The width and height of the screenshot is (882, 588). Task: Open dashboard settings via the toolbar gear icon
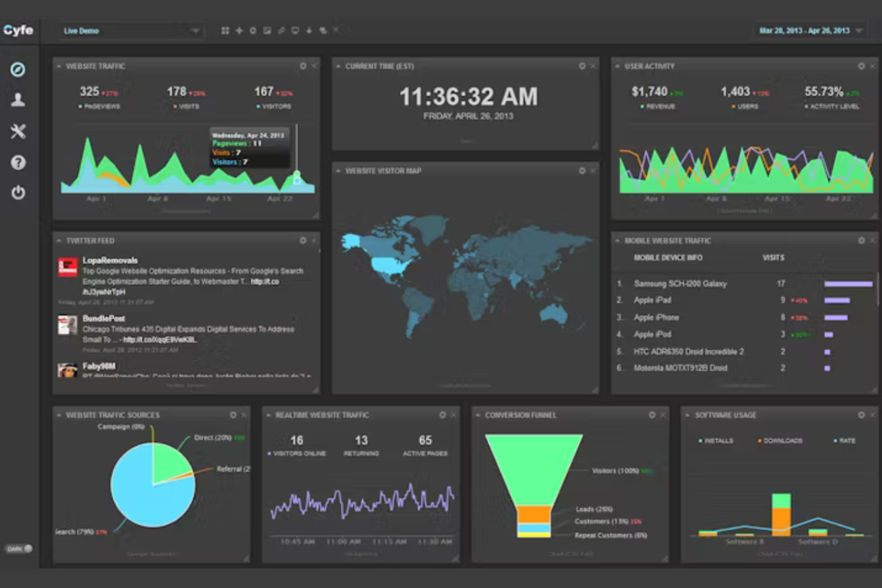(251, 30)
